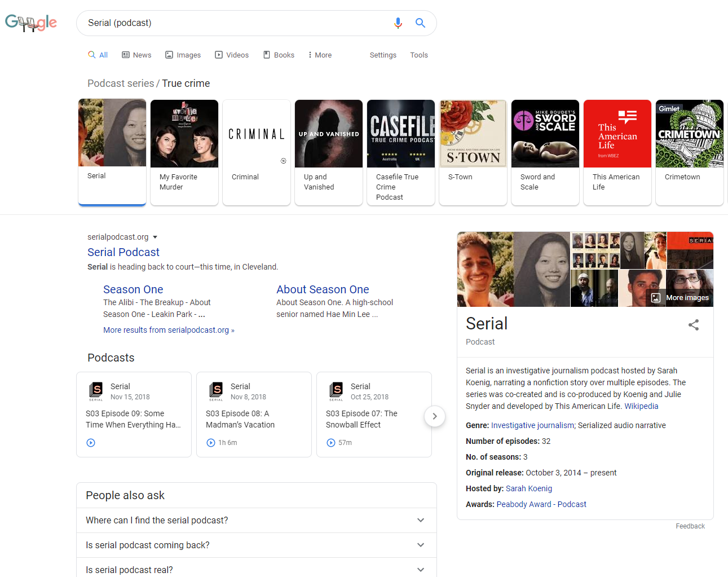This screenshot has width=728, height=577.
Task: Open the More search options menu
Action: coord(320,55)
